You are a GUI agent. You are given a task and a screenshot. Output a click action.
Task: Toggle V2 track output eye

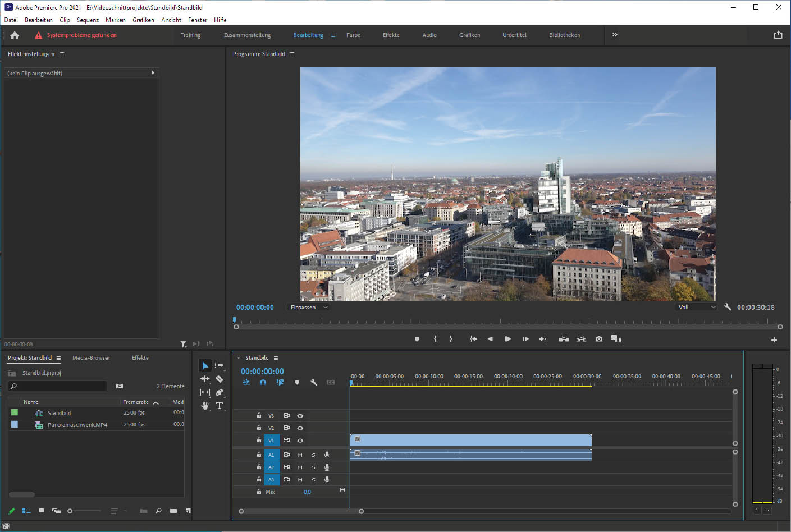coord(300,428)
